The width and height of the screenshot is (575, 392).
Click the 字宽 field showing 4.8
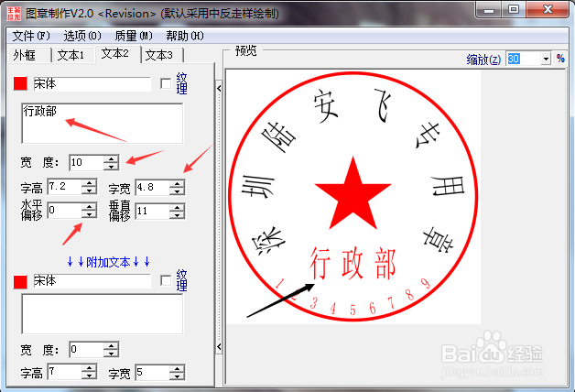[153, 188]
